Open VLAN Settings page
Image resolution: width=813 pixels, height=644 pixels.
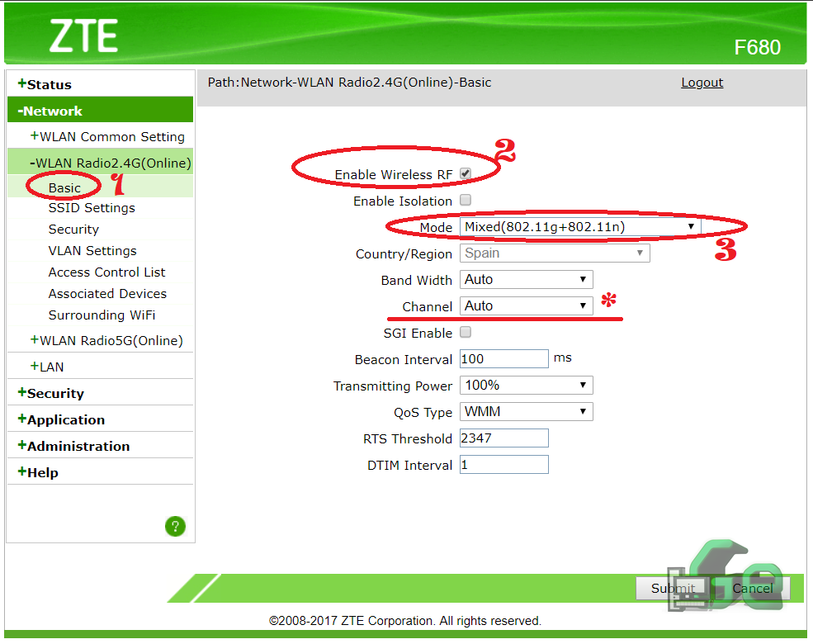[92, 250]
